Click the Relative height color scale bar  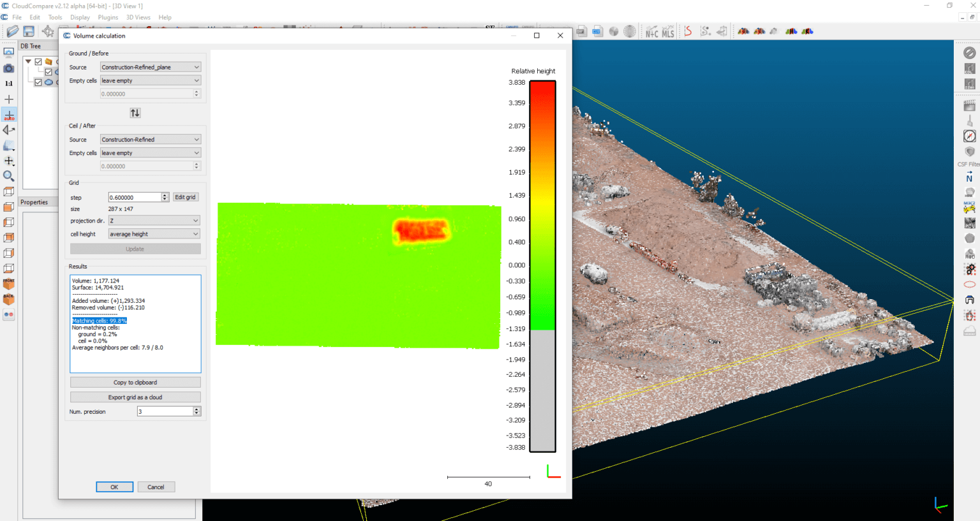tap(542, 266)
